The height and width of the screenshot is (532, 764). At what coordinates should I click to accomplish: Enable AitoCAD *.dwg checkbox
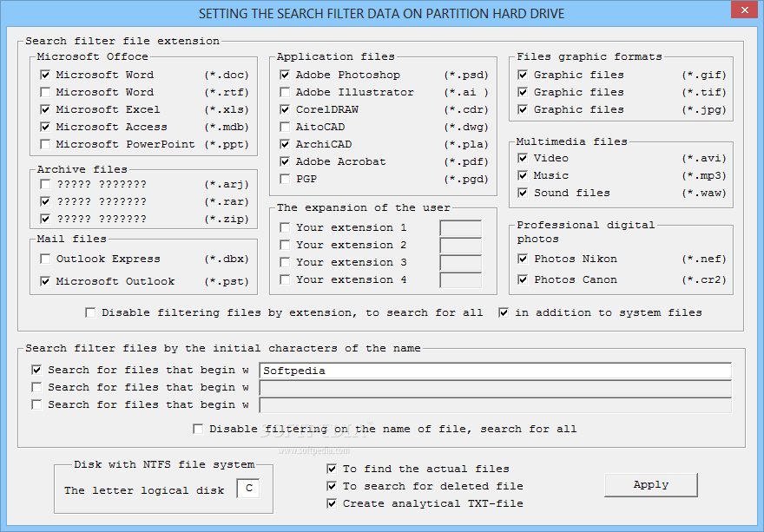pyautogui.click(x=285, y=128)
